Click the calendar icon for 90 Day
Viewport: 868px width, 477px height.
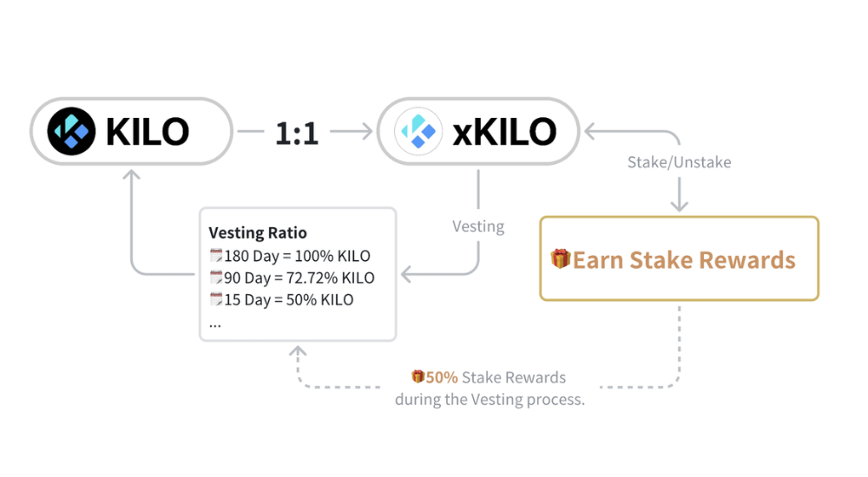click(216, 278)
